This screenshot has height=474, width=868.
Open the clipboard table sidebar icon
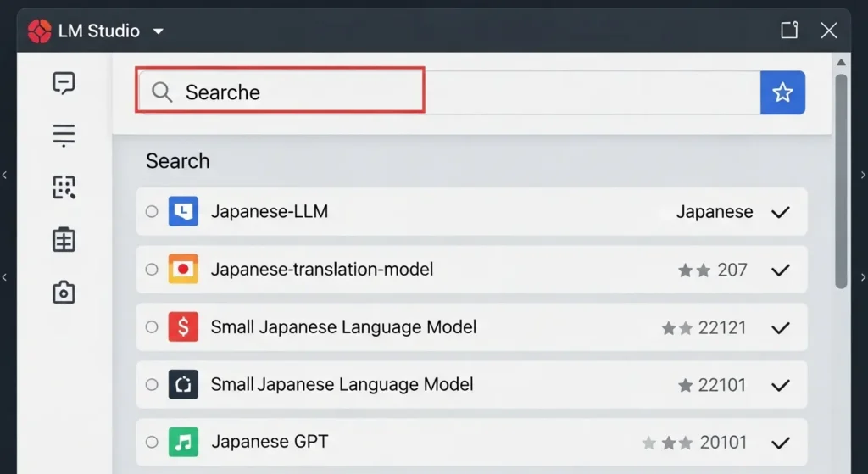click(64, 240)
